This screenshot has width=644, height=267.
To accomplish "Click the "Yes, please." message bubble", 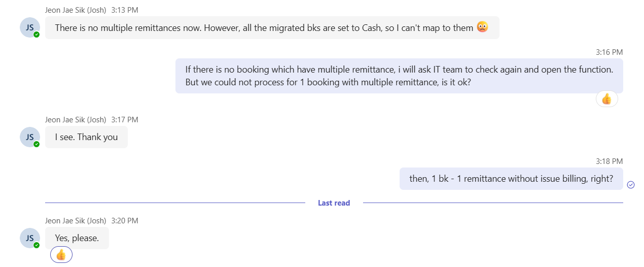I will pyautogui.click(x=77, y=238).
